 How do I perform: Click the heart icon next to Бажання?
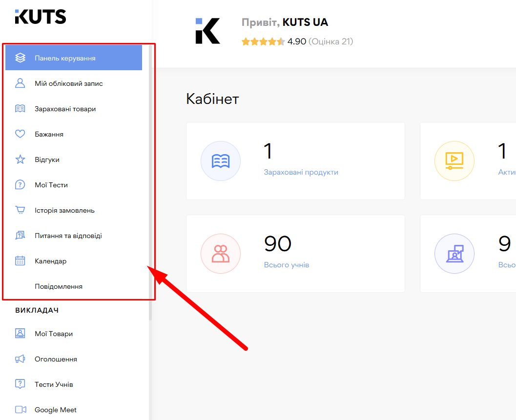tap(20, 134)
